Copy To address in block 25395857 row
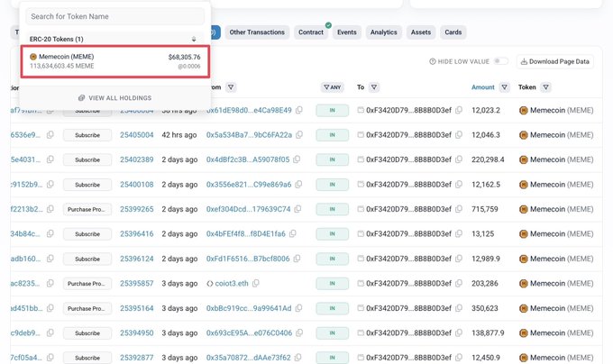This screenshot has width=613, height=364. (x=459, y=283)
